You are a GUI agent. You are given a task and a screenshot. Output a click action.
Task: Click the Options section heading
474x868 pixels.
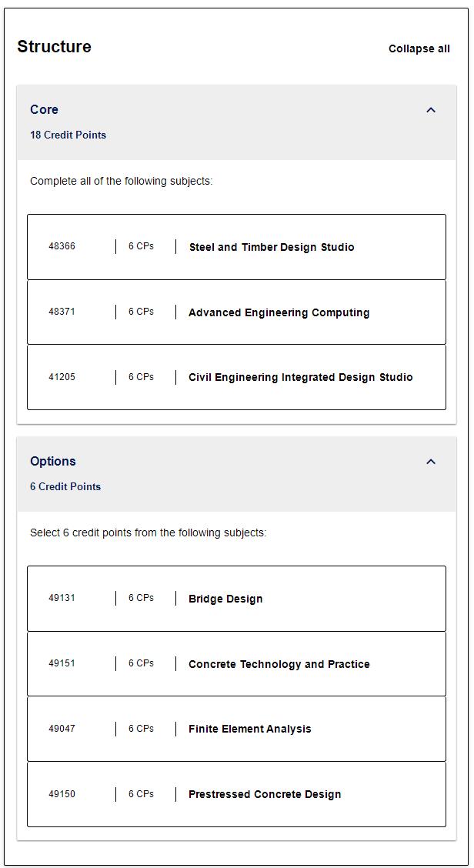[x=53, y=461]
